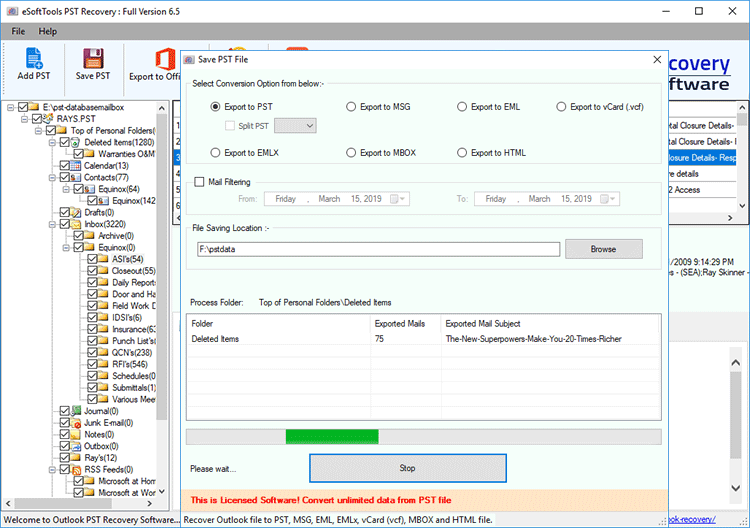This screenshot has width=750, height=528.
Task: Click the Journal(0) folder icon
Action: click(76, 411)
